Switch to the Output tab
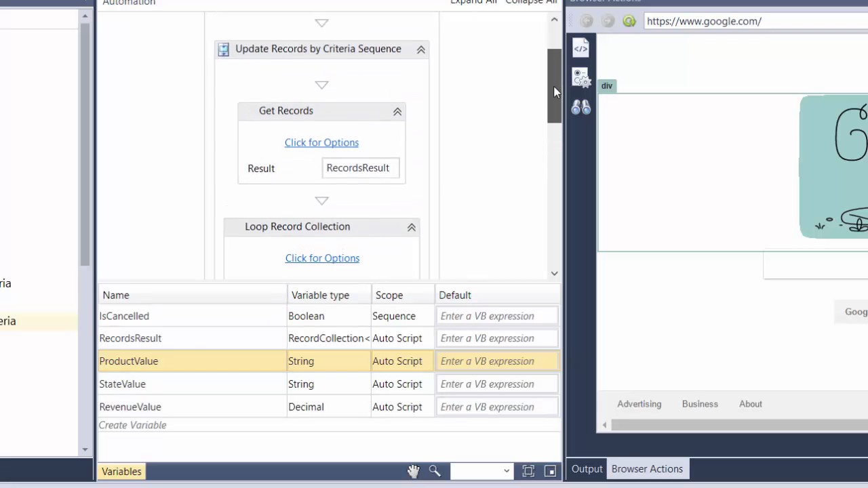This screenshot has height=488, width=868. click(587, 469)
